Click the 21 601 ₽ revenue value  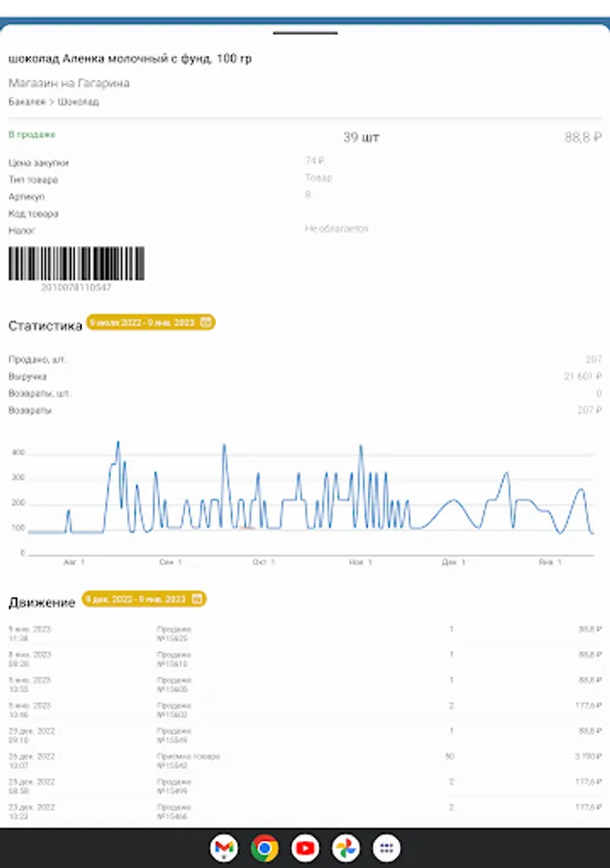pyautogui.click(x=583, y=376)
